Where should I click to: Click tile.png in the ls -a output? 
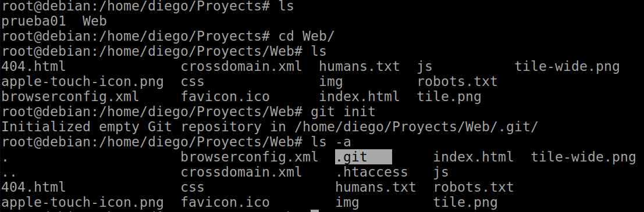[465, 203]
